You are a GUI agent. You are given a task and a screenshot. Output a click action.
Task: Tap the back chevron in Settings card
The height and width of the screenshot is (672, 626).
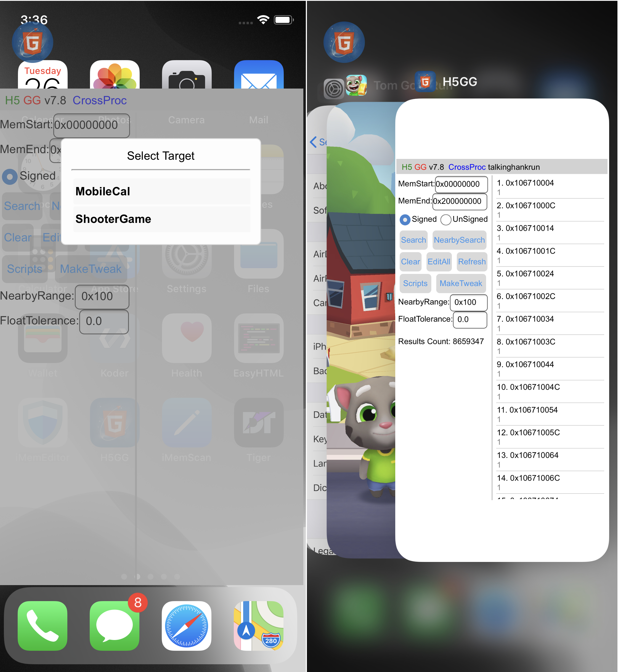tap(314, 142)
